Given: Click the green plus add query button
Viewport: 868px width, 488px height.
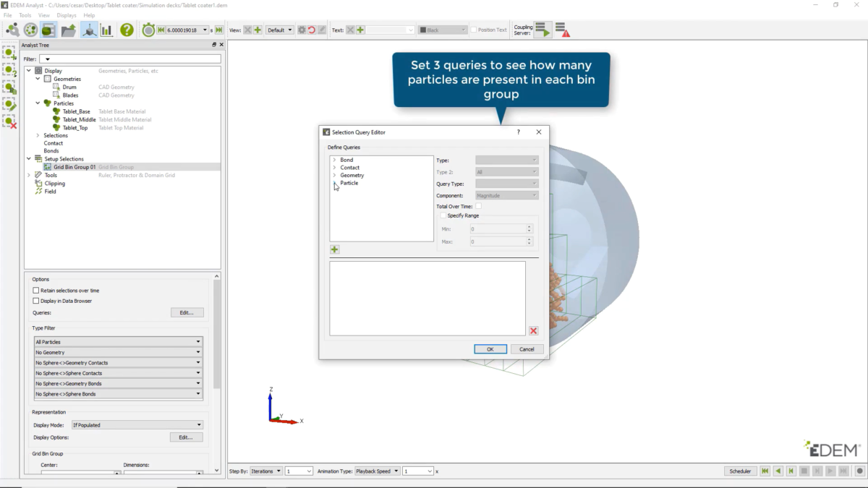Looking at the screenshot, I should tap(335, 249).
